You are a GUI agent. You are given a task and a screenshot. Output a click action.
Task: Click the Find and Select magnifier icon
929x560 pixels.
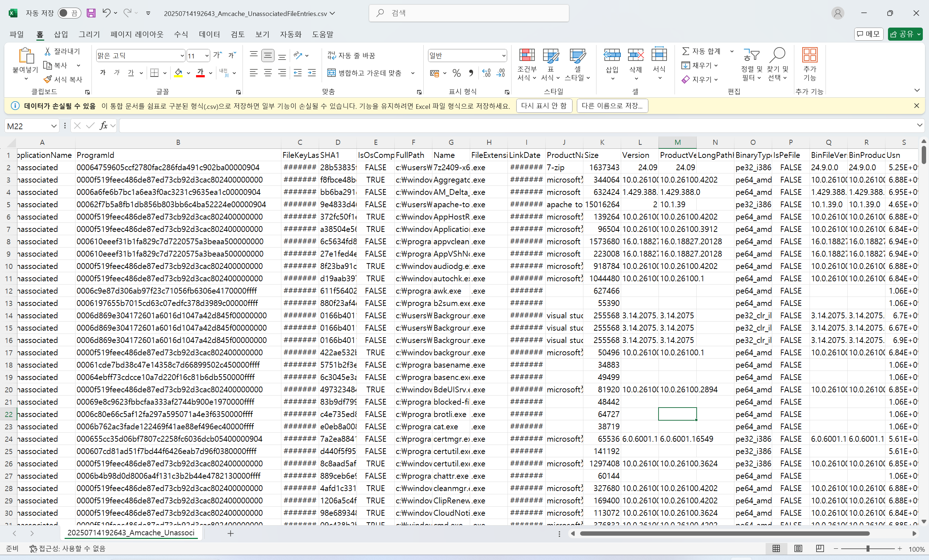click(777, 56)
